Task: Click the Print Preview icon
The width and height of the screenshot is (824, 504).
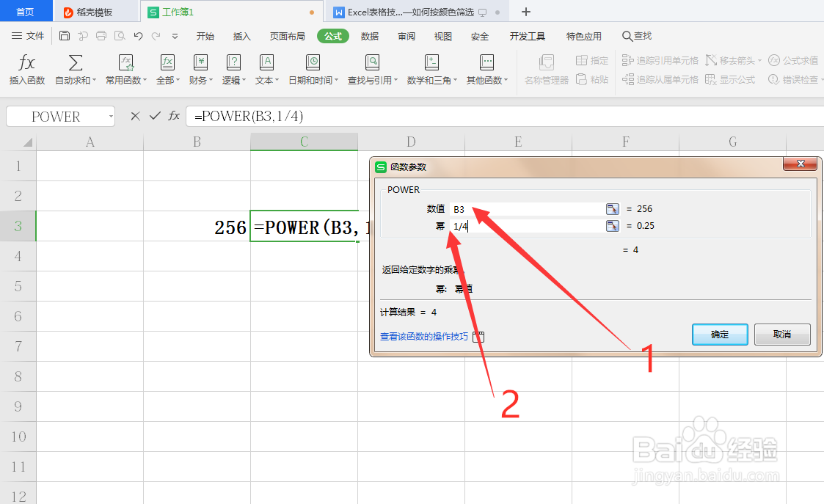Action: (120, 36)
